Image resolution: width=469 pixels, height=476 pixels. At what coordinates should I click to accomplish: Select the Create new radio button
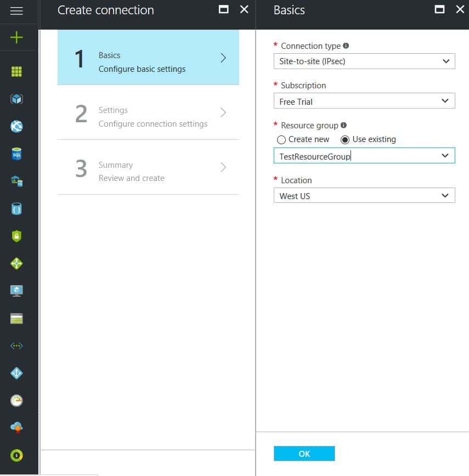(281, 140)
